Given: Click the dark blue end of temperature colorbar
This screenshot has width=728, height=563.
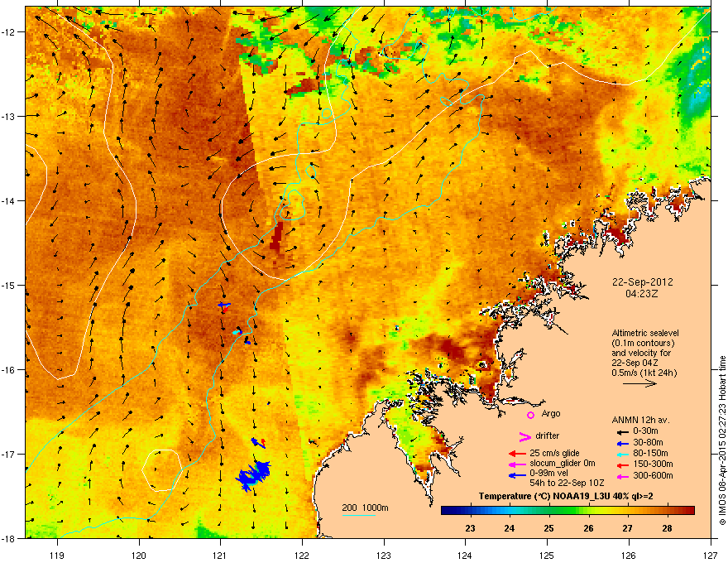Looking at the screenshot, I should point(445,511).
